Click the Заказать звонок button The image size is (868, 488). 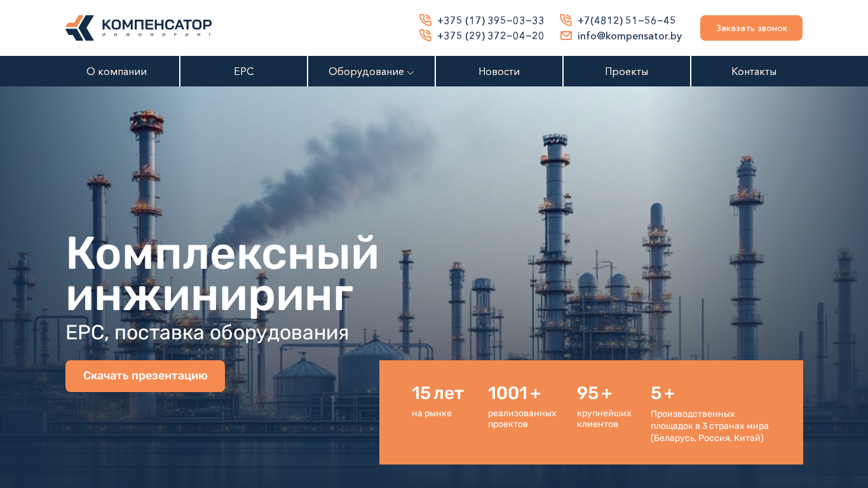click(751, 28)
